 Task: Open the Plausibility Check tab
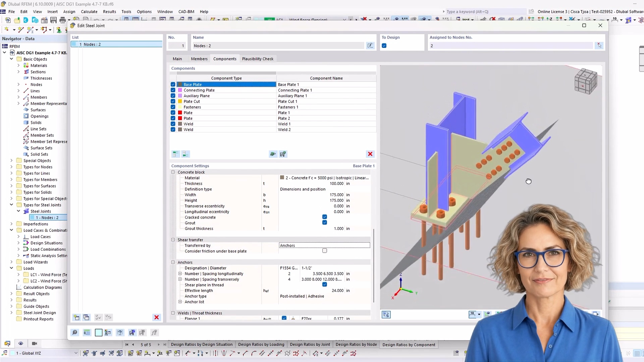tap(258, 59)
